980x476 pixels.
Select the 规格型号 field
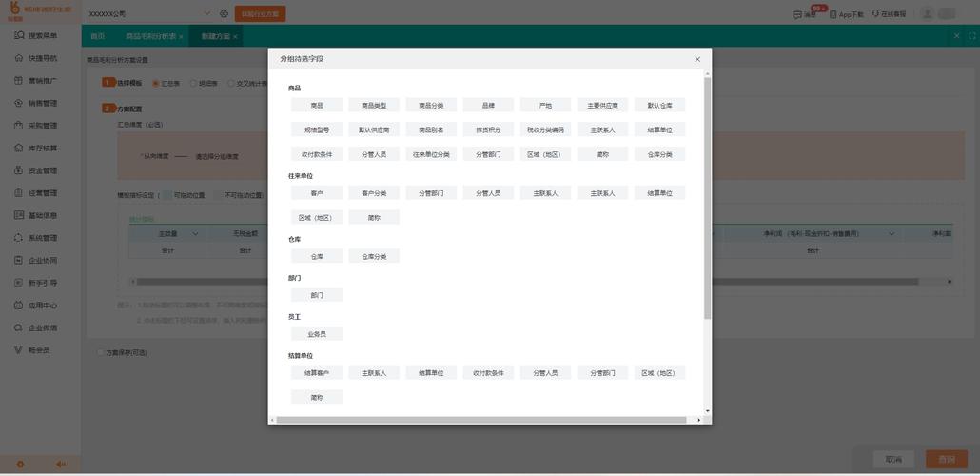(317, 129)
